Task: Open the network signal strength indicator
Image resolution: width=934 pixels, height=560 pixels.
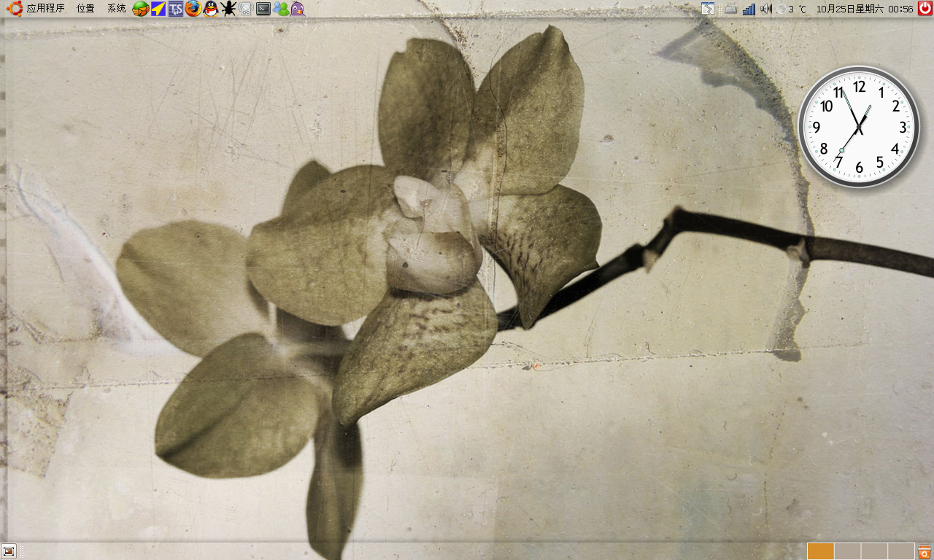Action: click(749, 9)
